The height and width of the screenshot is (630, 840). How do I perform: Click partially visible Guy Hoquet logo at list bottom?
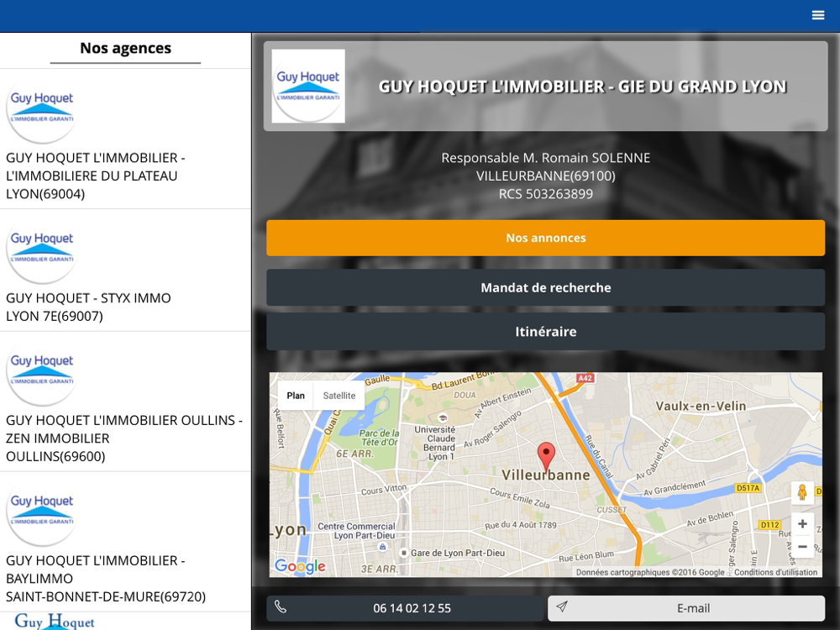(x=55, y=622)
